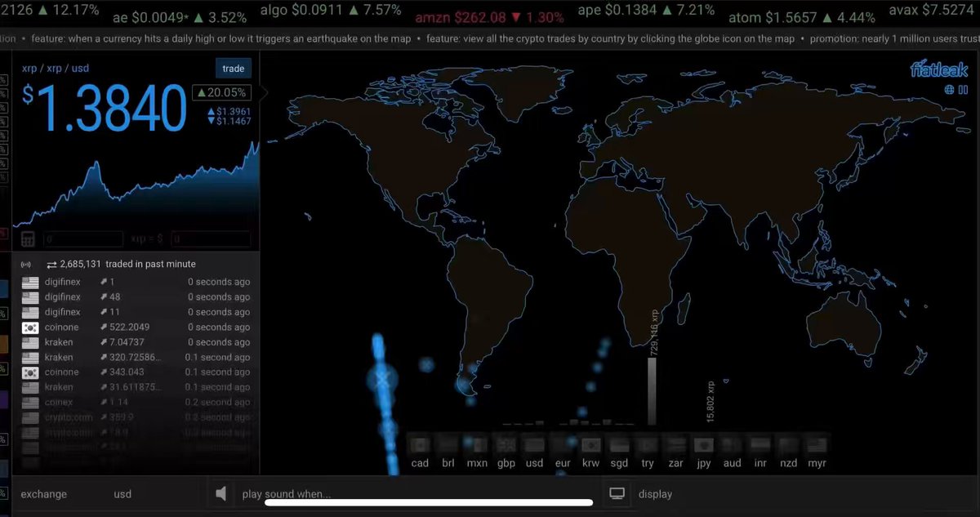Click the 15,802 xrp volume label
This screenshot has height=517, width=980.
(x=710, y=401)
